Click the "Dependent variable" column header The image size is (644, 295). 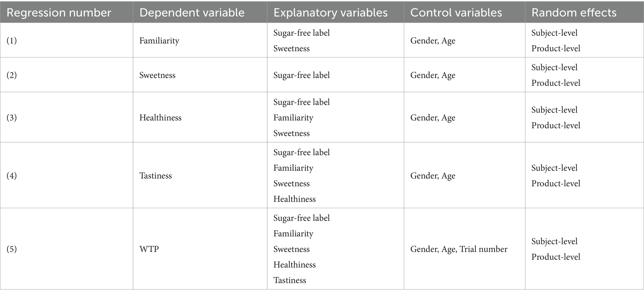point(192,13)
